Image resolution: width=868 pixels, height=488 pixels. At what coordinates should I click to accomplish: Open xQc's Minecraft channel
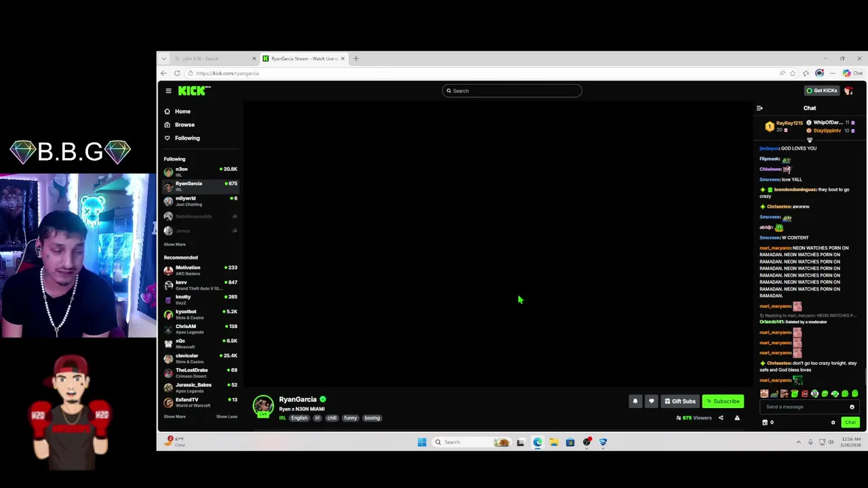click(x=201, y=344)
